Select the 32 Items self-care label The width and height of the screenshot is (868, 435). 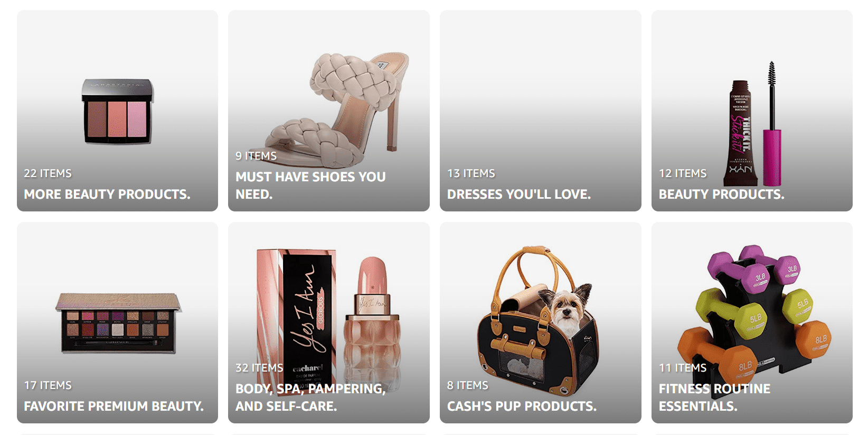pyautogui.click(x=259, y=368)
